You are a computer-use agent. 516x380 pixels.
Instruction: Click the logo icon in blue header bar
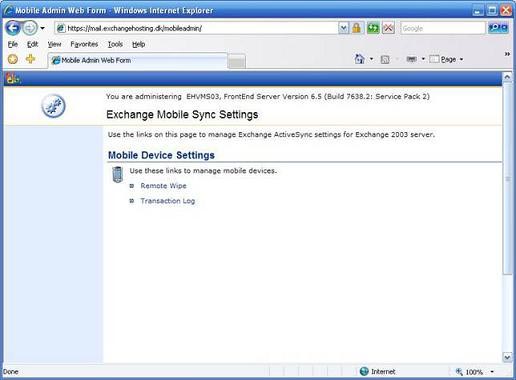[13, 79]
